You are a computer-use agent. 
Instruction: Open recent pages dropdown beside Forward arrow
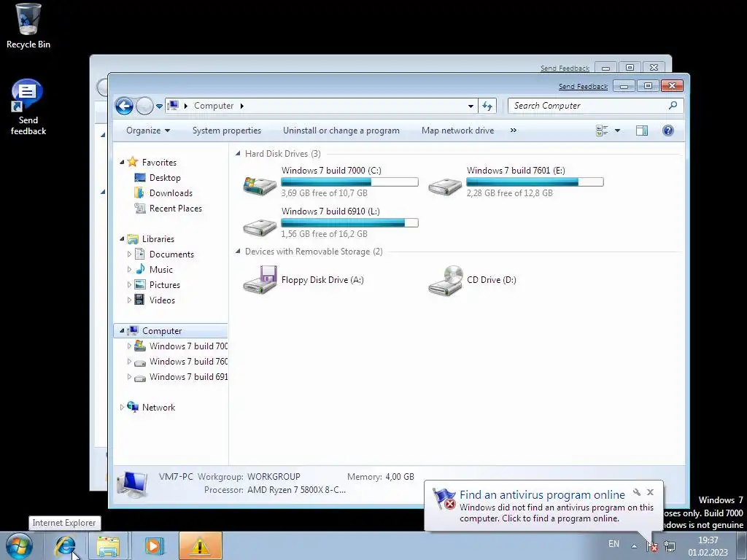pyautogui.click(x=159, y=106)
